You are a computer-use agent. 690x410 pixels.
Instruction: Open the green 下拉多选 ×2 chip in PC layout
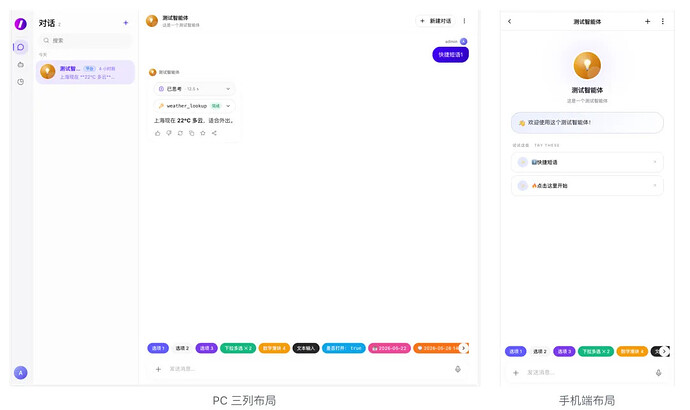[x=238, y=348]
